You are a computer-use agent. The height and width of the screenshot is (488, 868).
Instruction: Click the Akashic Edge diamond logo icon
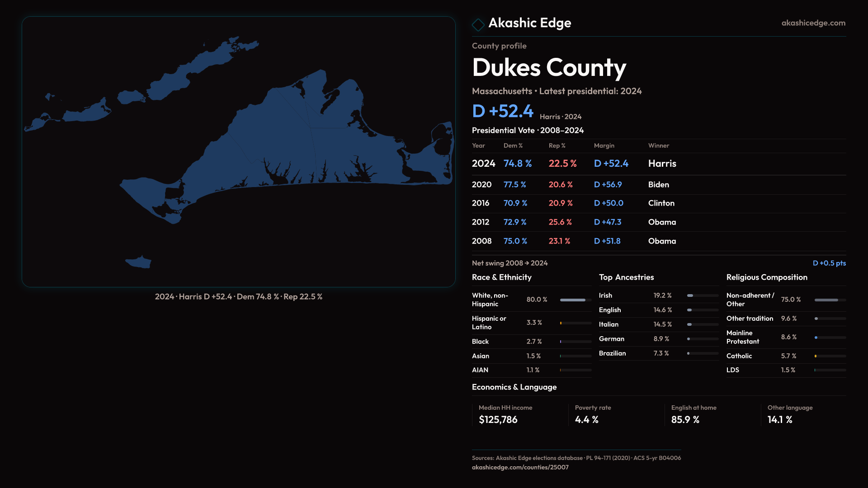[x=478, y=24]
